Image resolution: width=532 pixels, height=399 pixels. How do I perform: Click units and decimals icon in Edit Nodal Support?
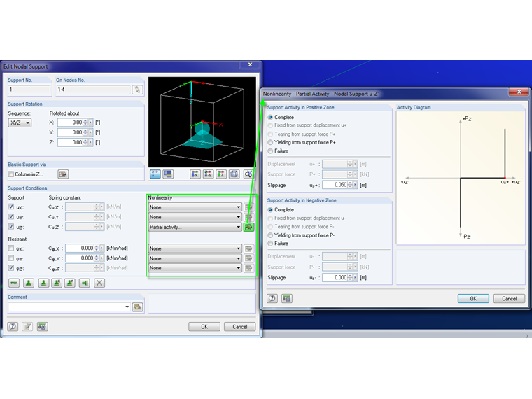pyautogui.click(x=43, y=326)
